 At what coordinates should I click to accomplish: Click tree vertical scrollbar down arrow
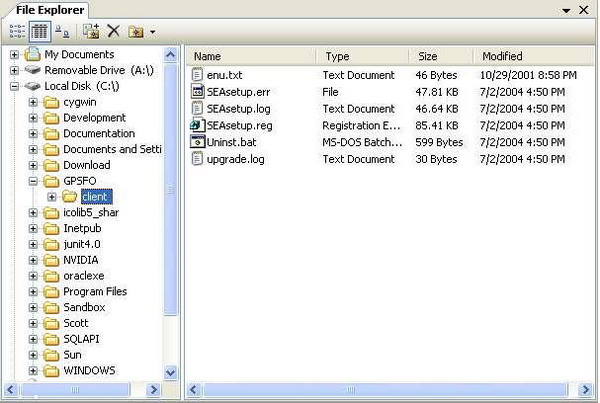coord(171,372)
